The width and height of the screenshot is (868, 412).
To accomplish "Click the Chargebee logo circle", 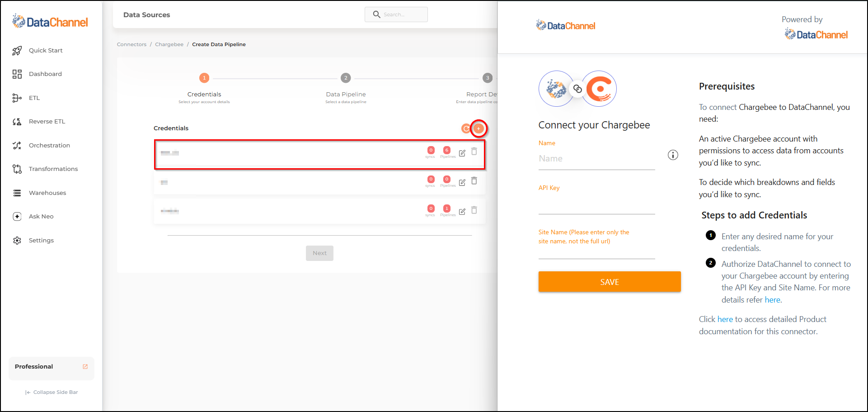I will pyautogui.click(x=599, y=89).
